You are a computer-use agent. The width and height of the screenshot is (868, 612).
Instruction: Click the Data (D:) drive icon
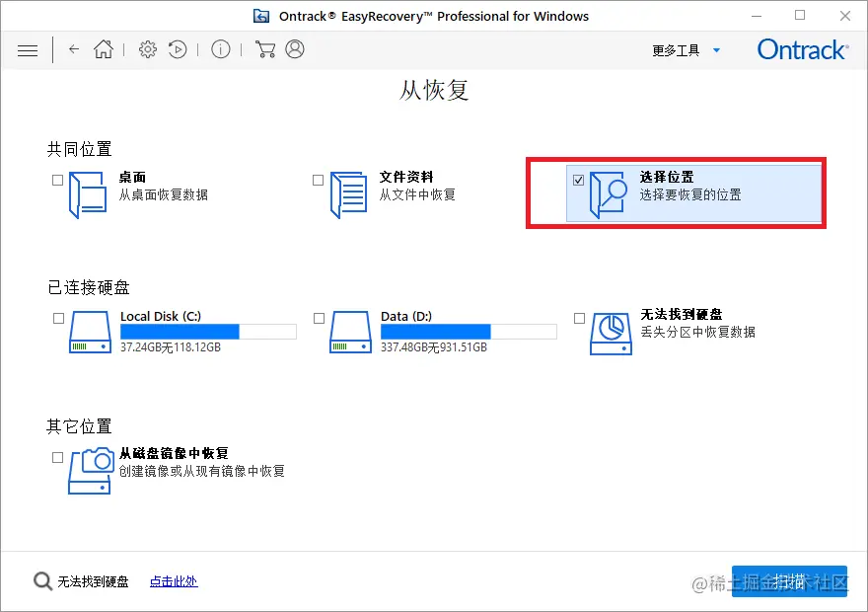(x=350, y=332)
